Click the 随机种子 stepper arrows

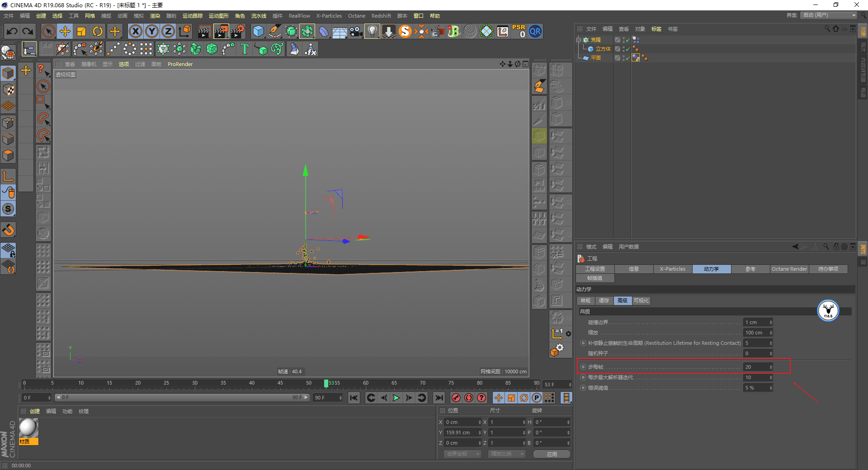coord(771,353)
